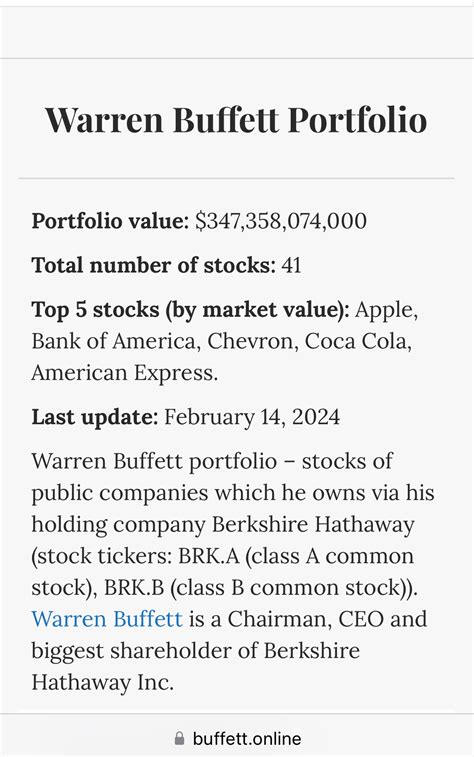Click the Hathaway Inc. closing text
Viewport: 474px width, 757px height.
[x=102, y=683]
